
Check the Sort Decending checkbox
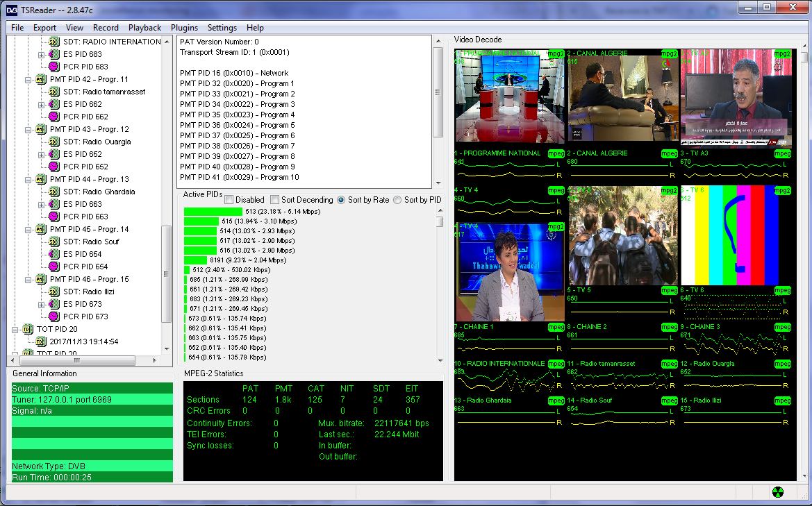pyautogui.click(x=274, y=200)
